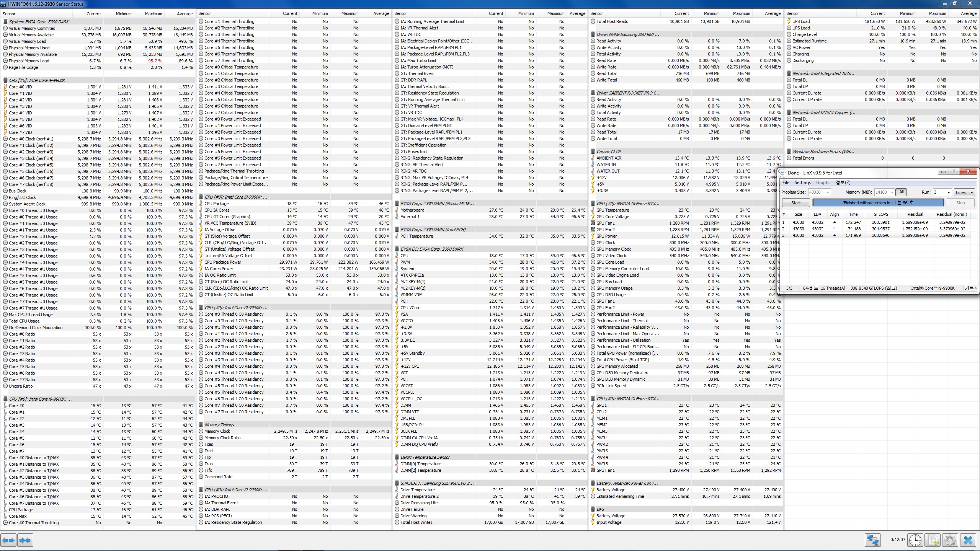Click the Stop button in LinX
This screenshot has width=980, height=551.
[x=960, y=203]
